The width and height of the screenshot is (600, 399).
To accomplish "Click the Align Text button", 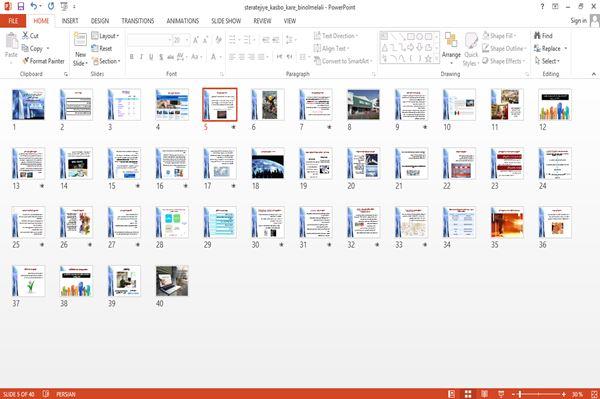I will 331,49.
